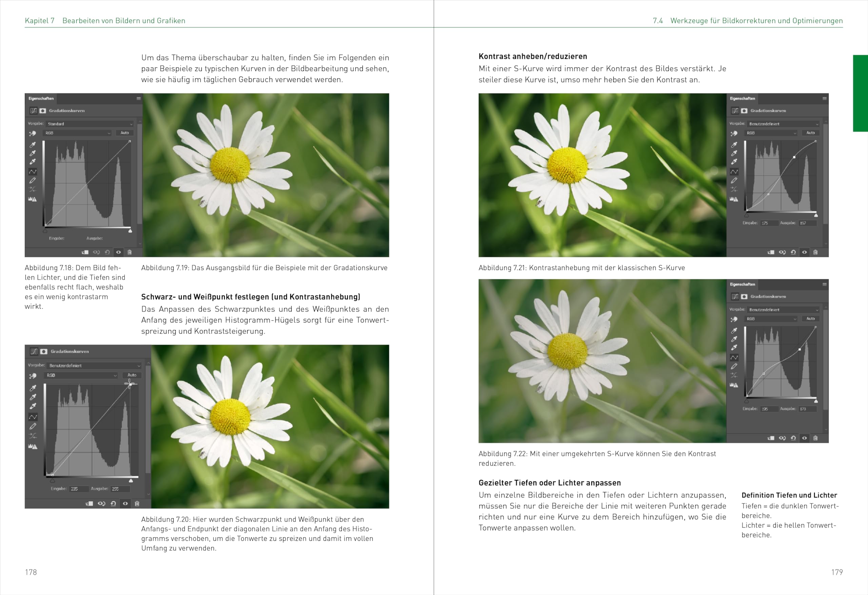
Task: Open the Vorgabe dropdown showing Standard
Action: pyautogui.click(x=90, y=124)
